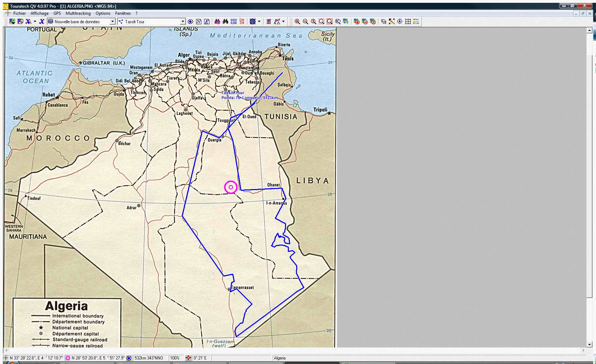
Task: Click the stacked layers icon
Action: point(384,21)
